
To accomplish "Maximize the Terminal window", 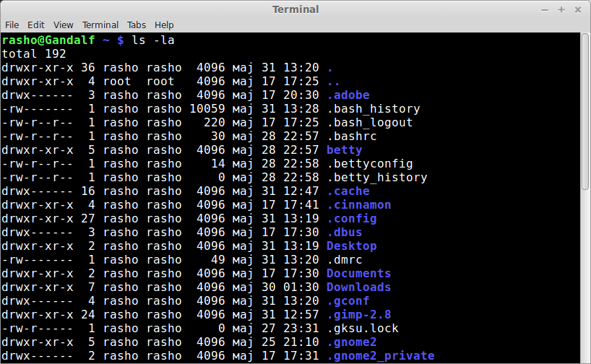I will (x=561, y=10).
